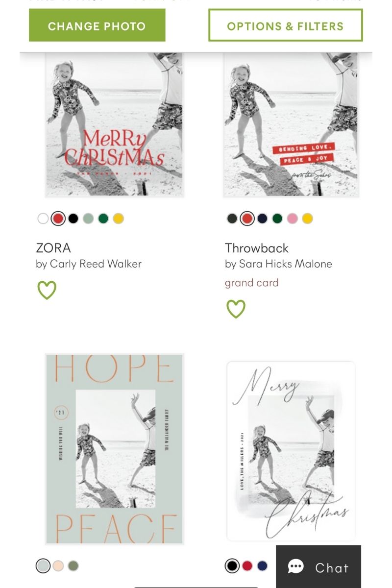Open the Throwback card title link
The image size is (392, 588).
pos(257,248)
